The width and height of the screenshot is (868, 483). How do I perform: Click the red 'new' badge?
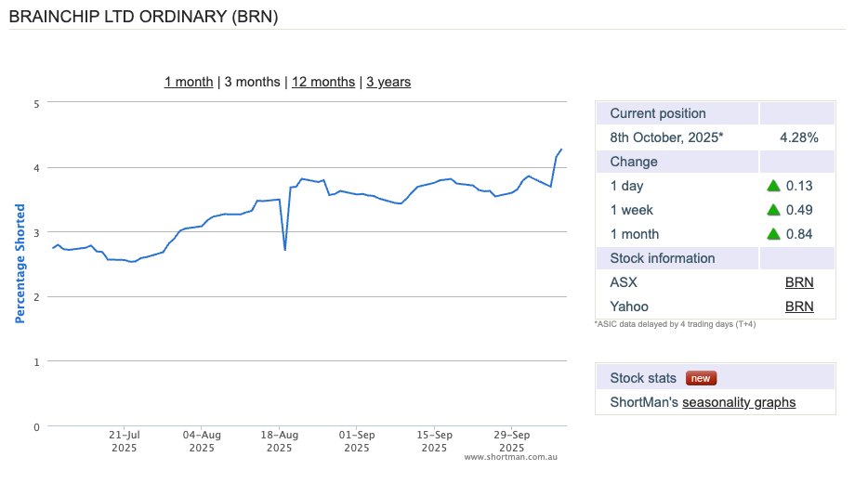[701, 378]
